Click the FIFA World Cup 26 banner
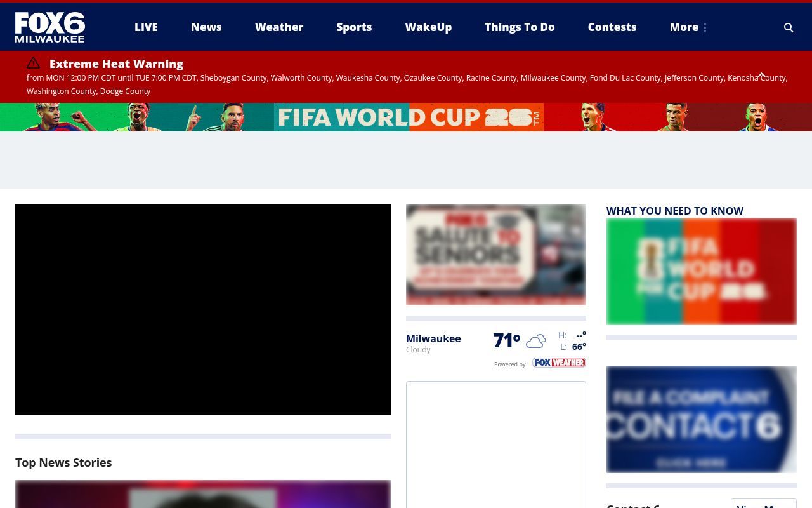The image size is (812, 508). click(406, 117)
